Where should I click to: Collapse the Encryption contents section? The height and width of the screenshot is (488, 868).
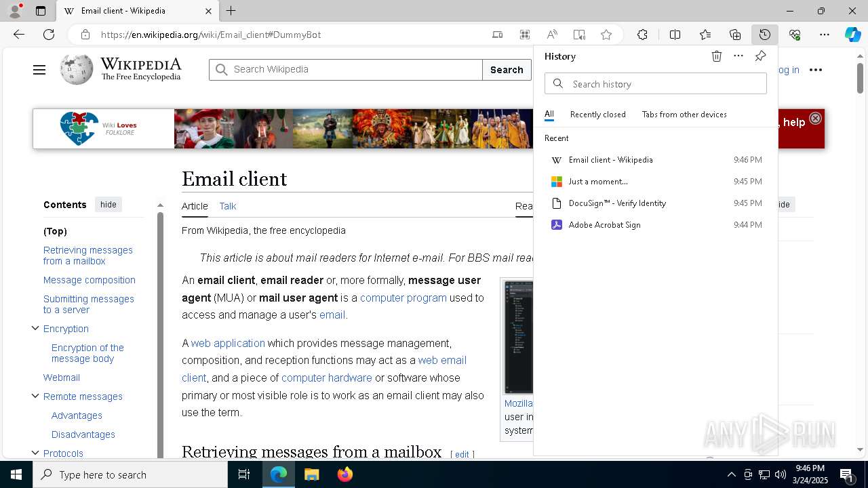click(x=35, y=328)
